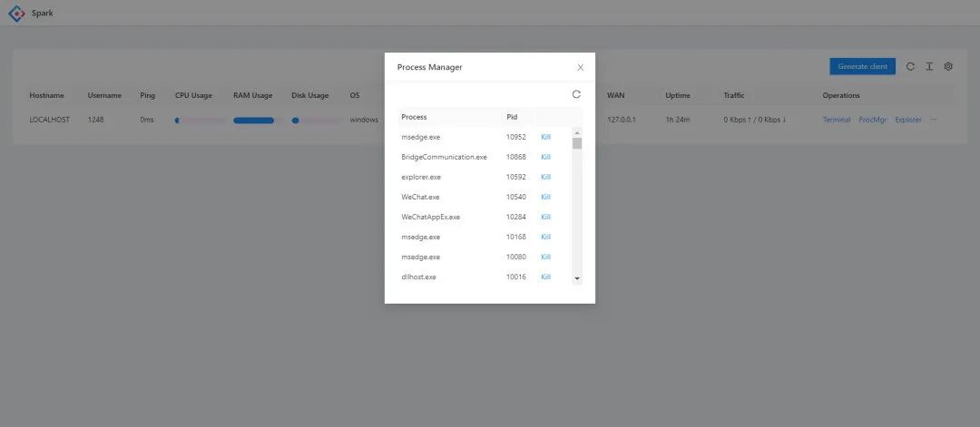The height and width of the screenshot is (427, 980).
Task: Click the RAM Usage progress bar
Action: [x=259, y=120]
